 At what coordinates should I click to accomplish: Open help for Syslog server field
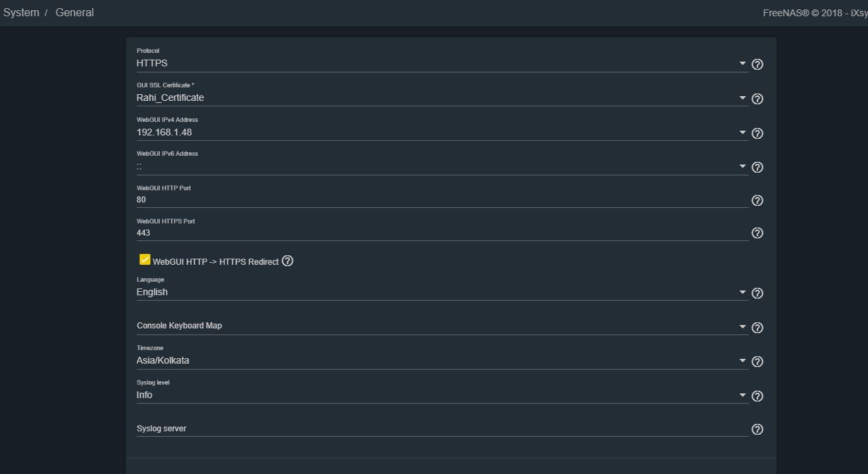click(758, 429)
